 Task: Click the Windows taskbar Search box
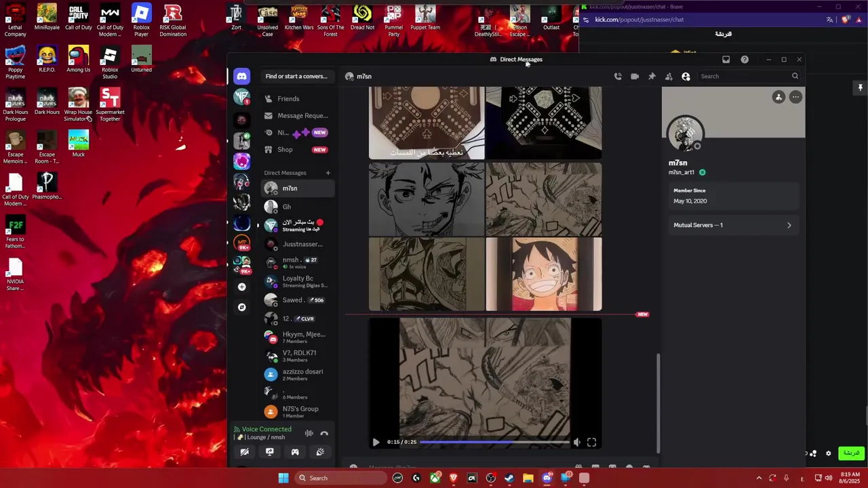(342, 478)
